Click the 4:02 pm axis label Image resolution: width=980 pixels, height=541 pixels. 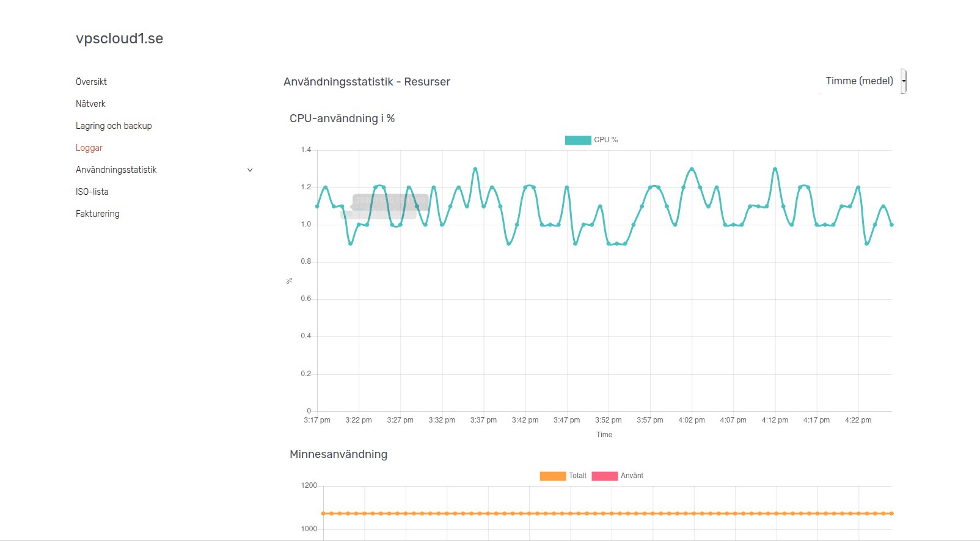[692, 420]
